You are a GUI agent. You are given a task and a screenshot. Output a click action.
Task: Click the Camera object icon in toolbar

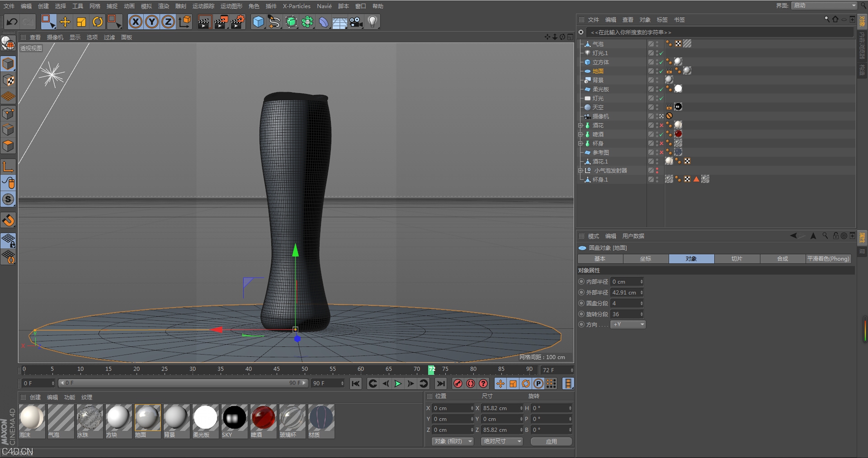point(356,22)
